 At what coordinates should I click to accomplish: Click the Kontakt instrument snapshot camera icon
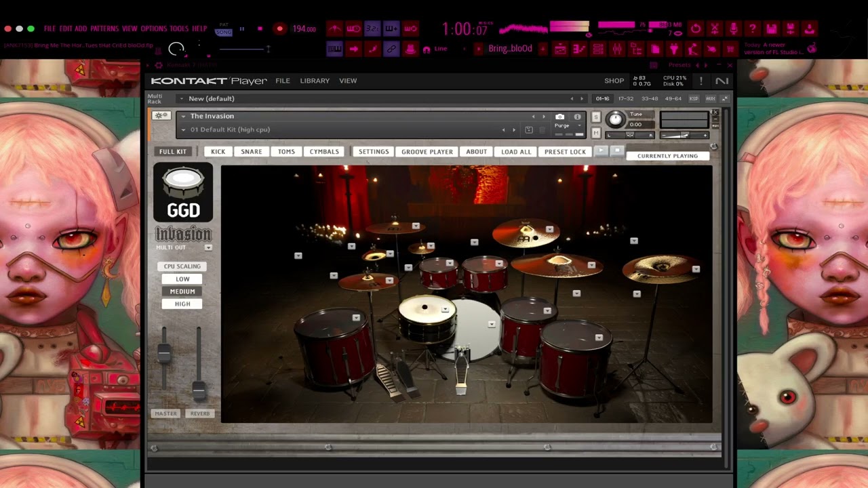tap(559, 117)
